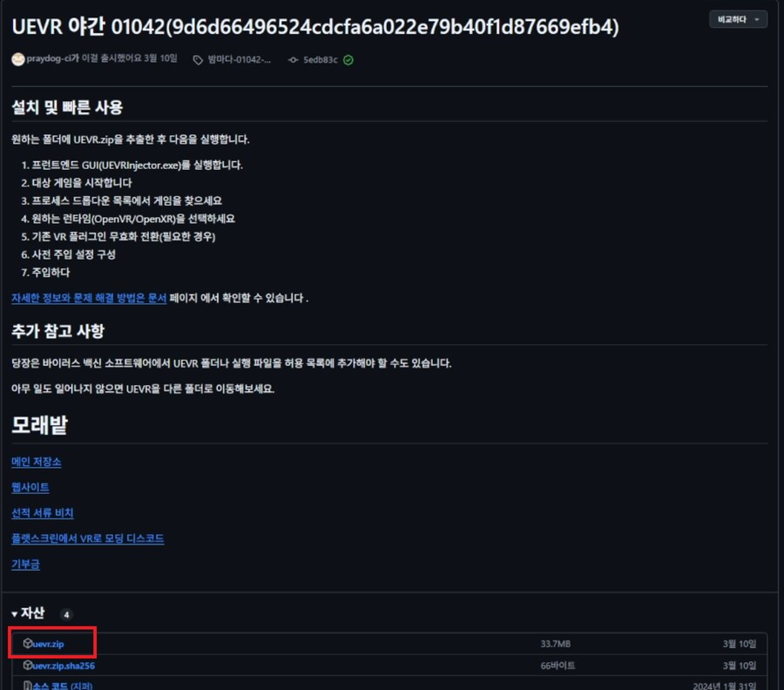Viewport: 784px width, 690px height.
Task: Open the 밤마다-01042 tag link
Action: (x=239, y=60)
